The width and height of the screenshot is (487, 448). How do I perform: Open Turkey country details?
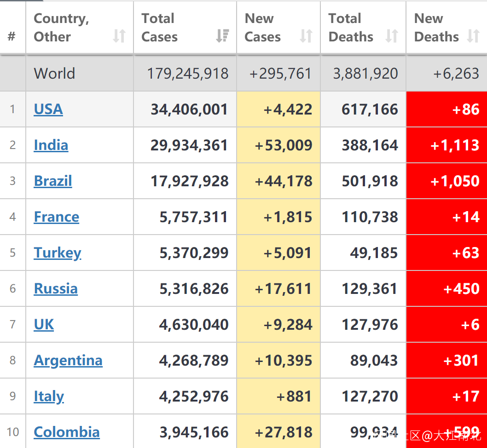58,253
